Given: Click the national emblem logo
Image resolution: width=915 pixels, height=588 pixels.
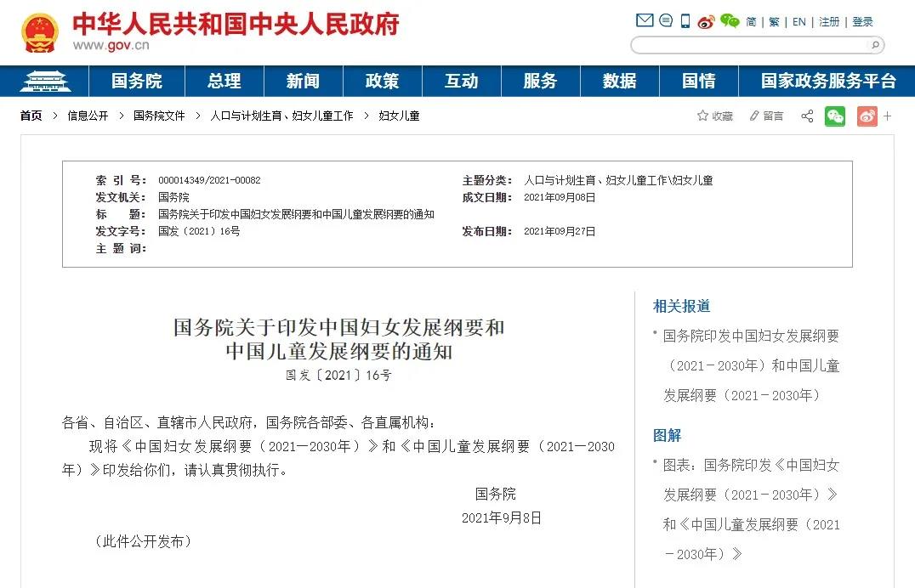Looking at the screenshot, I should [39, 32].
